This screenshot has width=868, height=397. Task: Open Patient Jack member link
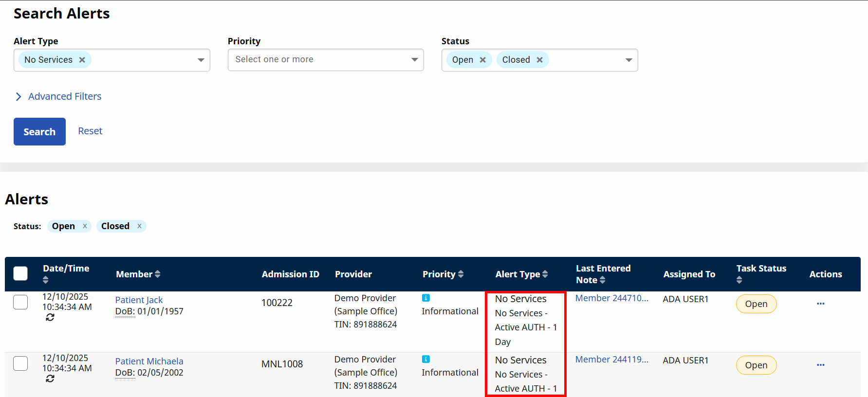pos(139,300)
